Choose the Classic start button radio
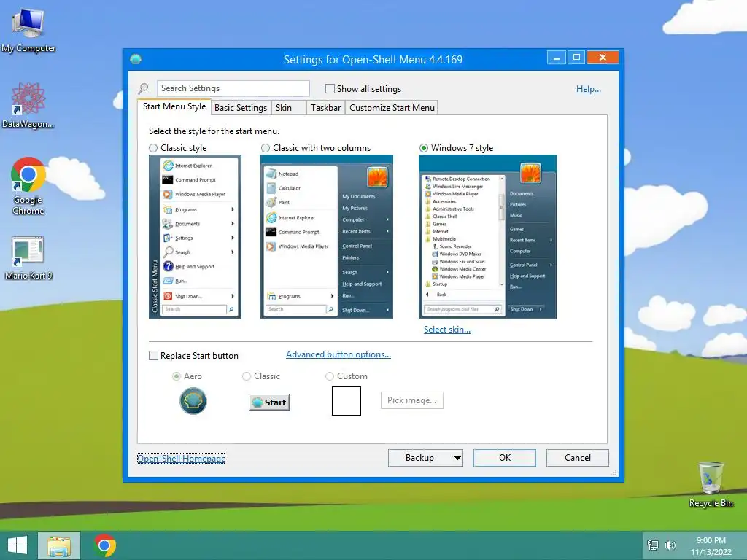 pos(247,376)
